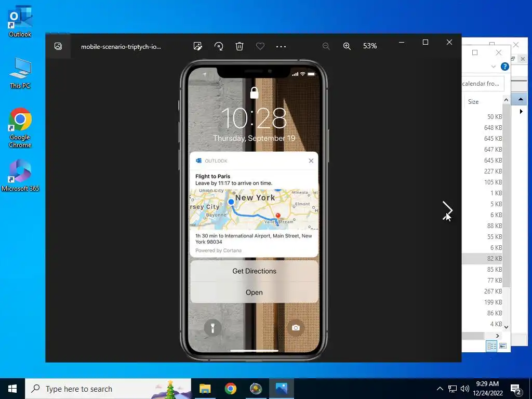Select the highlighted 82 KB file row
Viewport: 532px width, 399px height.
point(482,259)
